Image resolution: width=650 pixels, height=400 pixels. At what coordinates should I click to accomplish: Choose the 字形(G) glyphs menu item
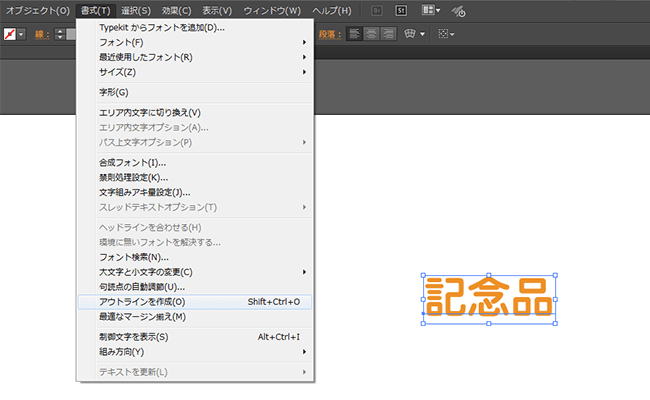point(195,92)
